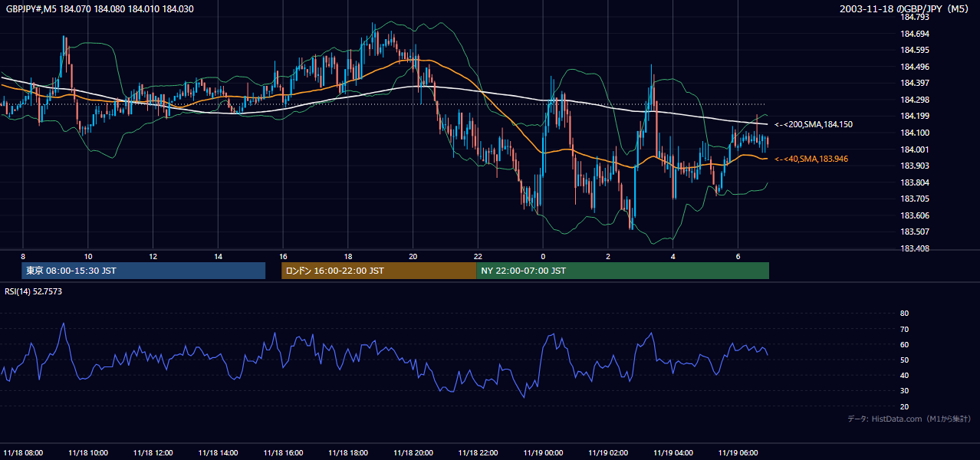Click RSI axis level 20
This screenshot has width=980, height=460.
[904, 406]
